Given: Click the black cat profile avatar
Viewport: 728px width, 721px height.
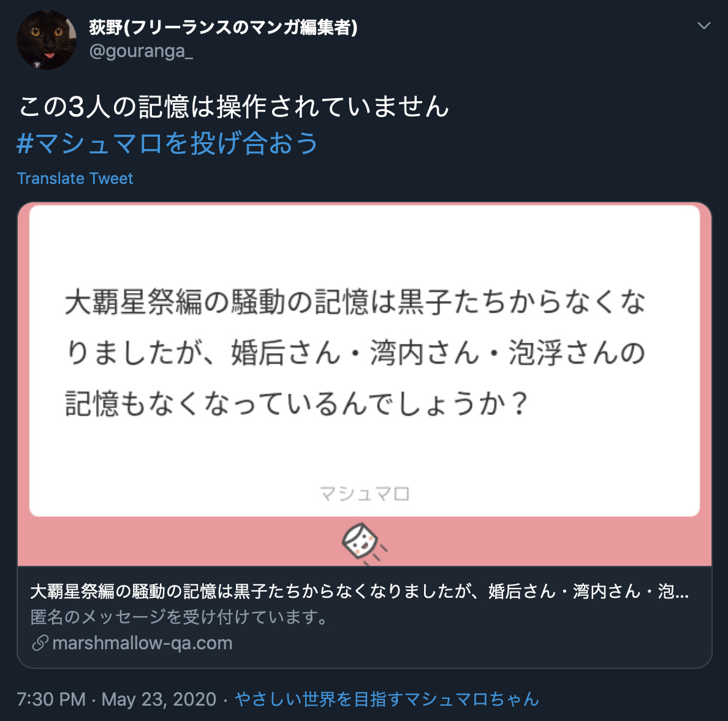Looking at the screenshot, I should point(47,40).
